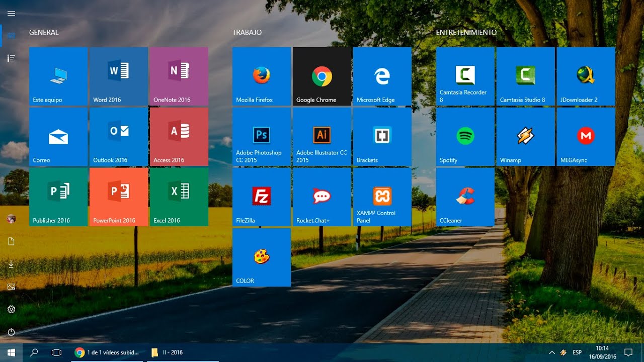Open Camtasia Studio 8 tile
The width and height of the screenshot is (644, 362).
tap(526, 76)
